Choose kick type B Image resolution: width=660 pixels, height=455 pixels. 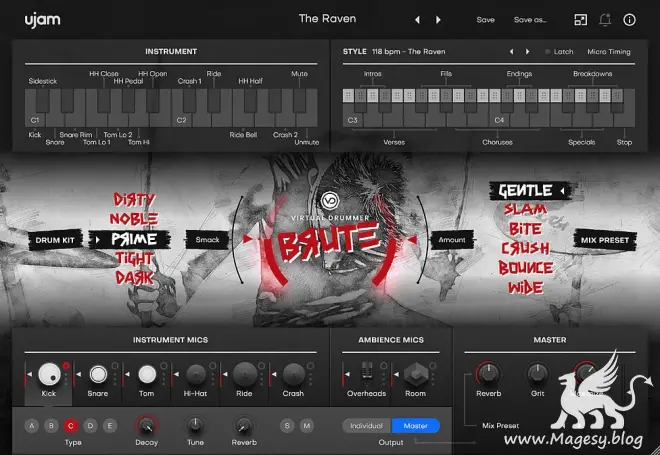pyautogui.click(x=51, y=426)
